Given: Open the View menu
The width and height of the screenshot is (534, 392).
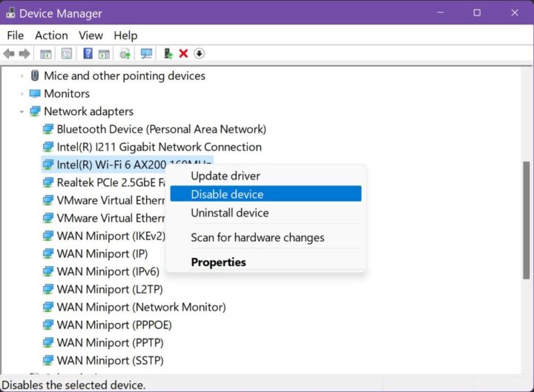Looking at the screenshot, I should pos(90,36).
